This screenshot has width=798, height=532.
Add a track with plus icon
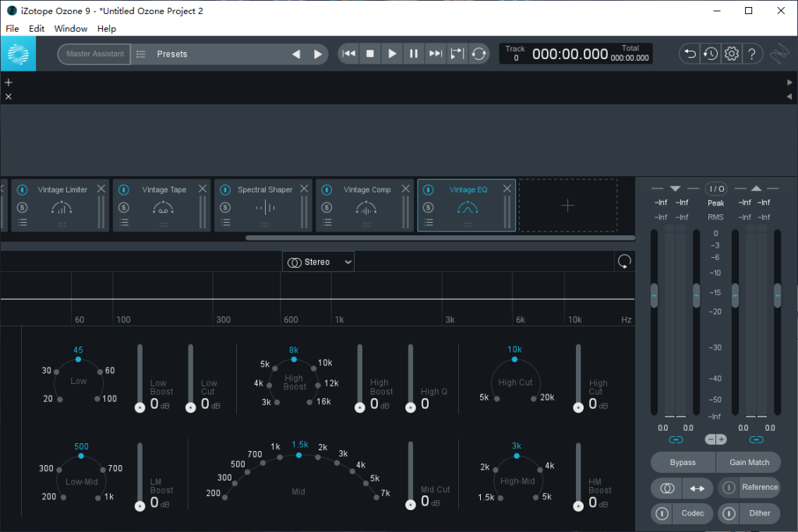click(x=8, y=83)
